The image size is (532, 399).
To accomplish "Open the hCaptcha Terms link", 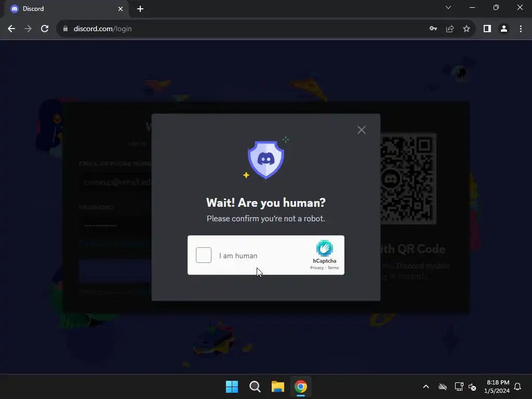I will tap(333, 268).
